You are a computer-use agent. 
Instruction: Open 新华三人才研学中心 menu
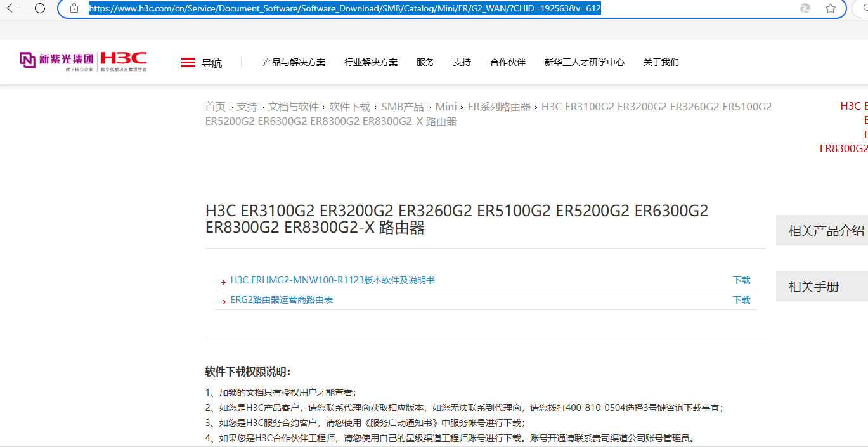point(585,62)
